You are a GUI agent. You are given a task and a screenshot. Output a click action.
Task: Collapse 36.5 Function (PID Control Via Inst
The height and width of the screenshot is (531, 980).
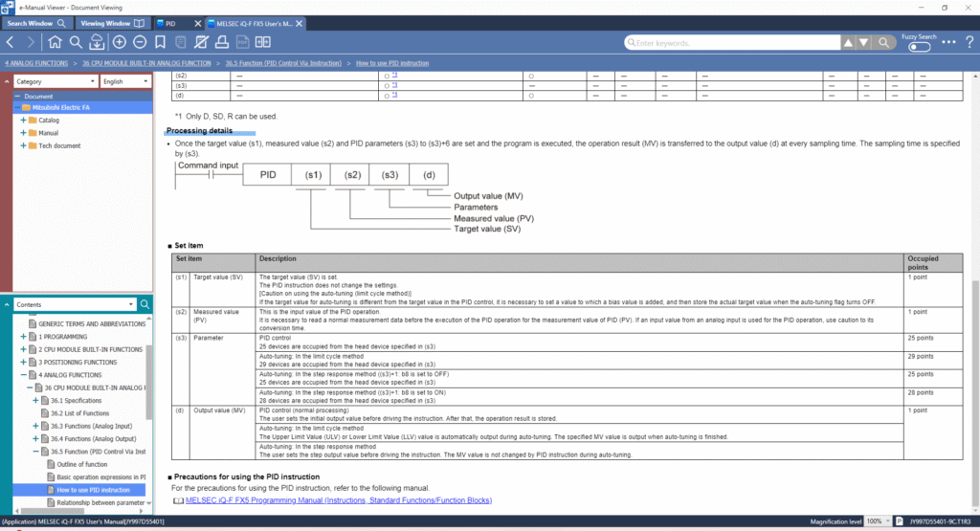pyautogui.click(x=35, y=451)
